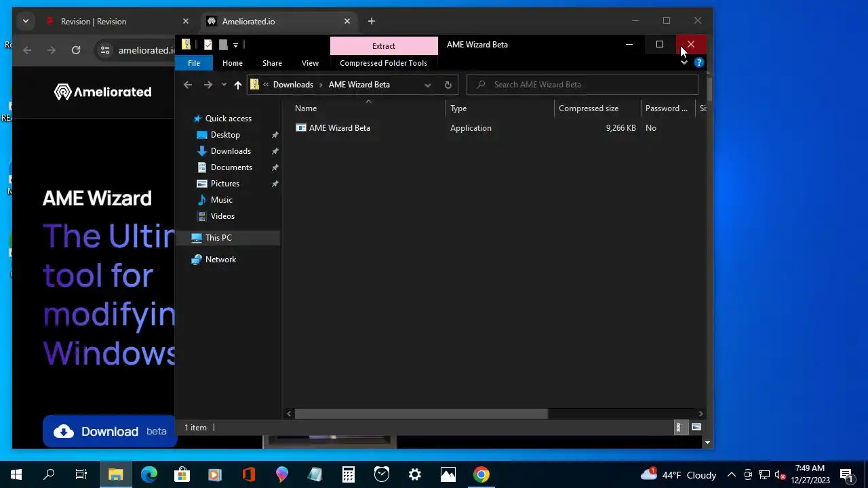Open Explorer Help question mark icon

pyautogui.click(x=699, y=62)
